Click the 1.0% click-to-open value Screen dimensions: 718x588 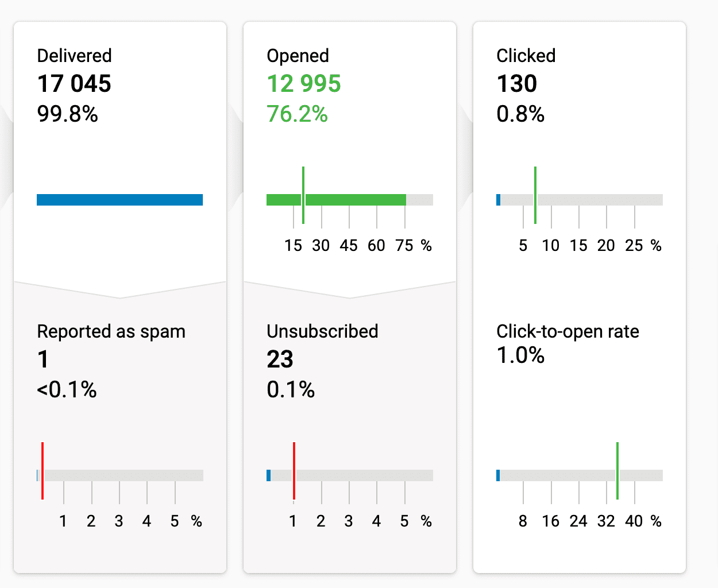pos(520,355)
